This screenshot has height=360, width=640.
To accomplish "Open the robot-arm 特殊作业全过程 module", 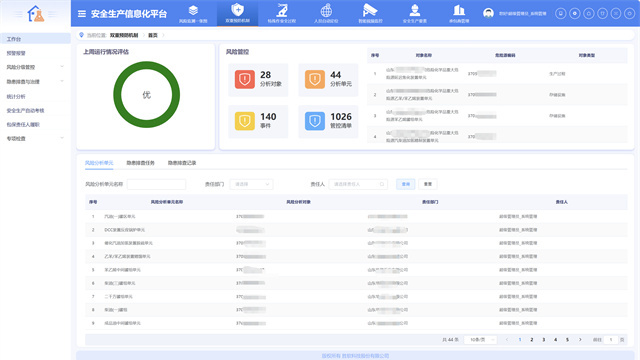I will [282, 10].
